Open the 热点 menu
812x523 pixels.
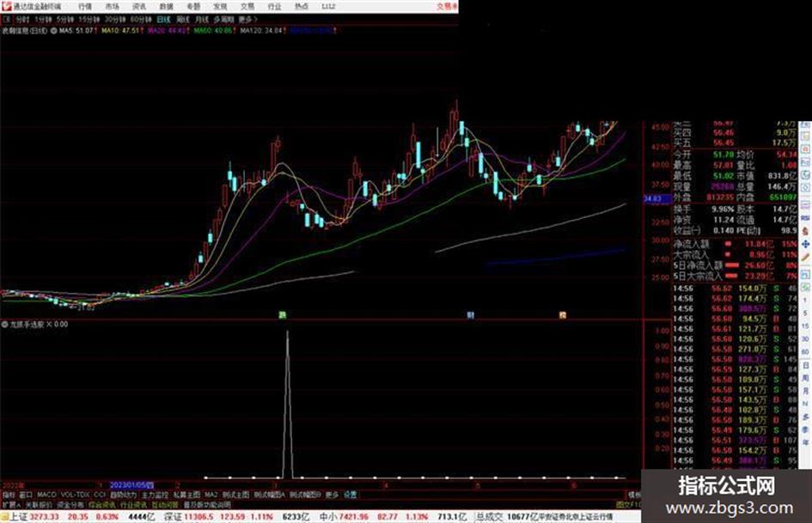tap(301, 6)
